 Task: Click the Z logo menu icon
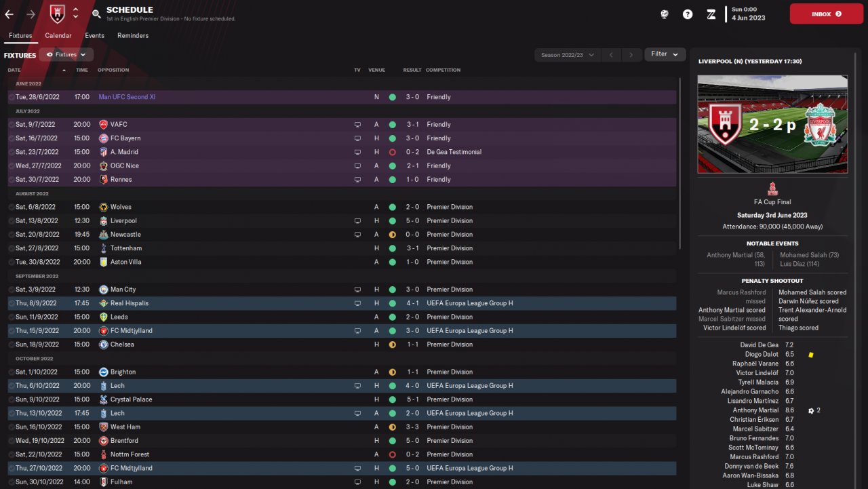711,14
